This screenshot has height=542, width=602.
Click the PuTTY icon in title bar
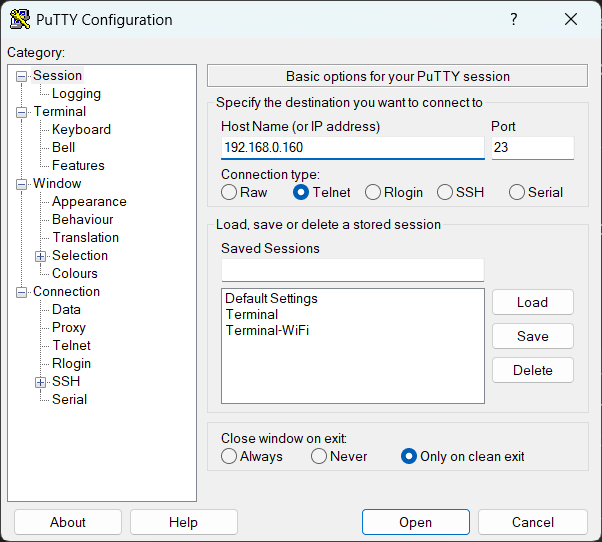pos(20,19)
